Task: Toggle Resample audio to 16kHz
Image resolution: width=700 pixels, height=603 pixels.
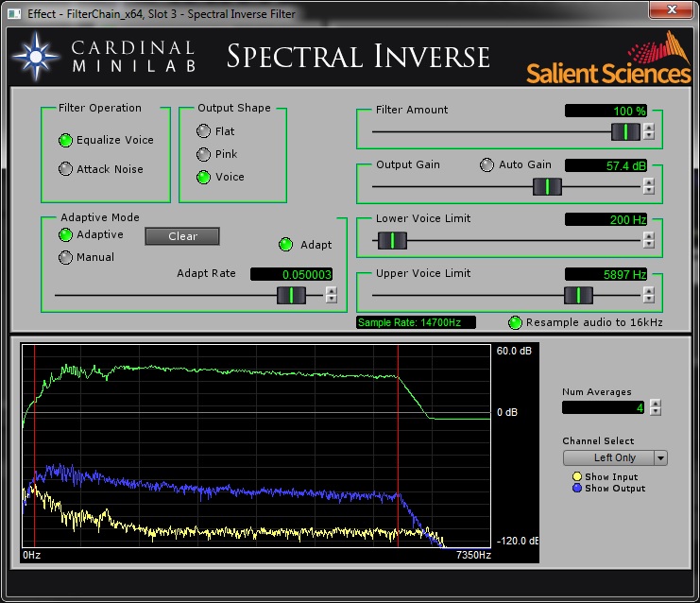Action: pos(515,322)
